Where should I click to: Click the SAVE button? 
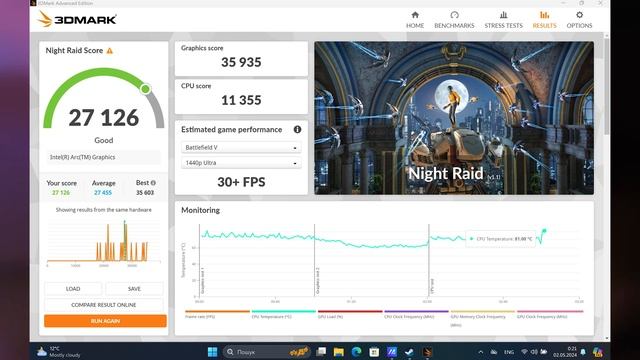click(134, 289)
